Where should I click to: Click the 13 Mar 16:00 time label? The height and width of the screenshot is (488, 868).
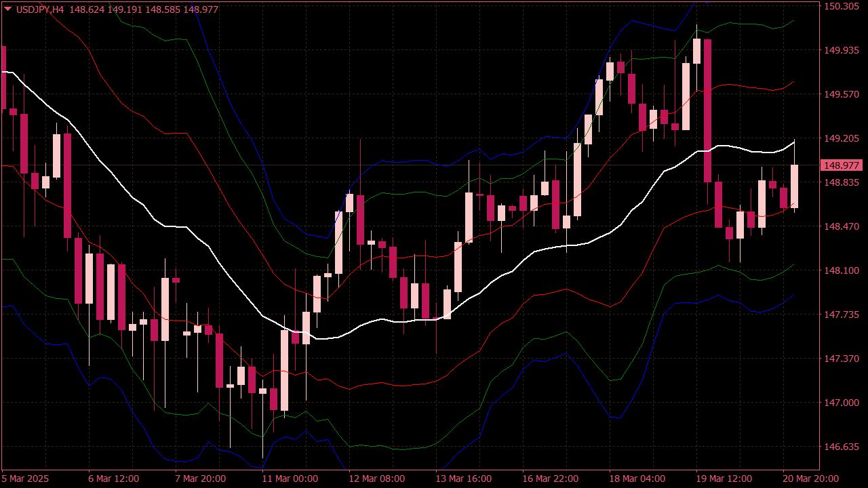[463, 479]
